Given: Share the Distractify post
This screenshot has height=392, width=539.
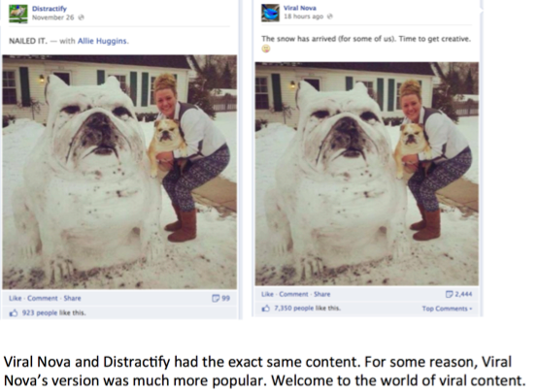Looking at the screenshot, I should click(x=72, y=298).
